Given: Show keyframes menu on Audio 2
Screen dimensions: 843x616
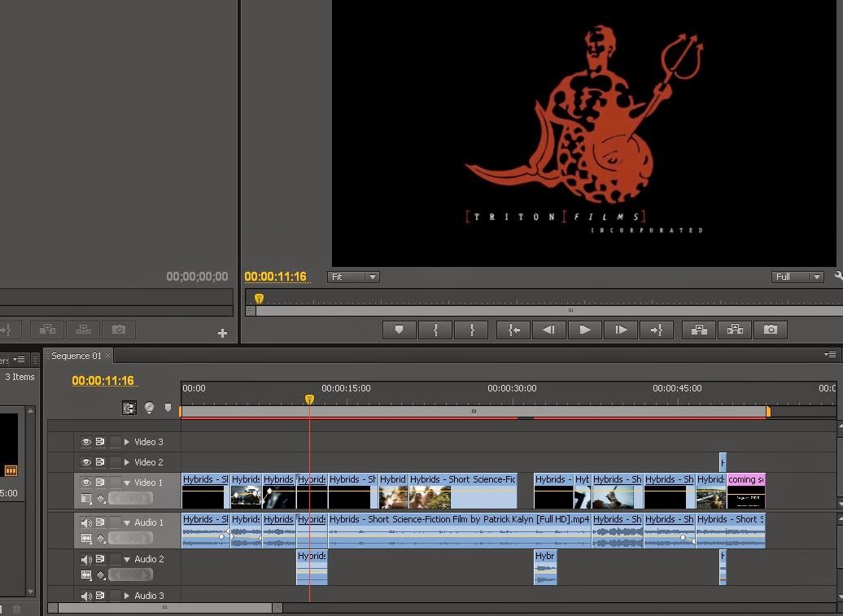Looking at the screenshot, I should click(x=101, y=575).
